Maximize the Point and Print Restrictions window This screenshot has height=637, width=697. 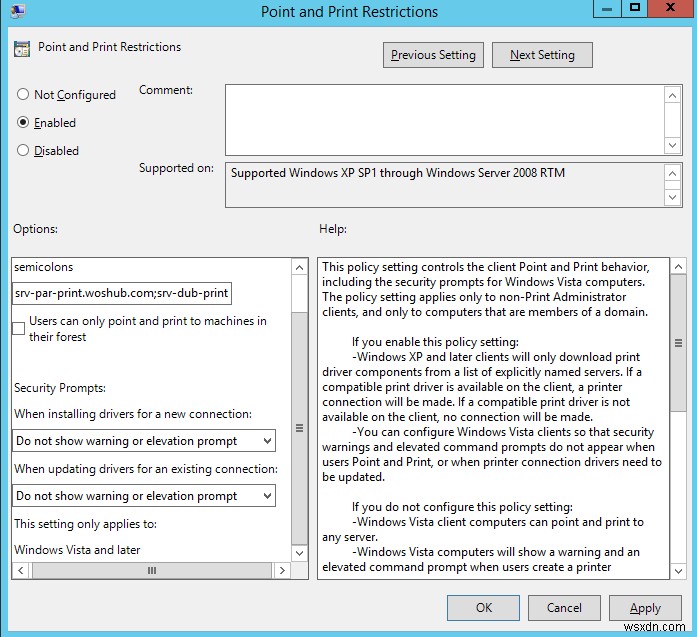click(634, 9)
